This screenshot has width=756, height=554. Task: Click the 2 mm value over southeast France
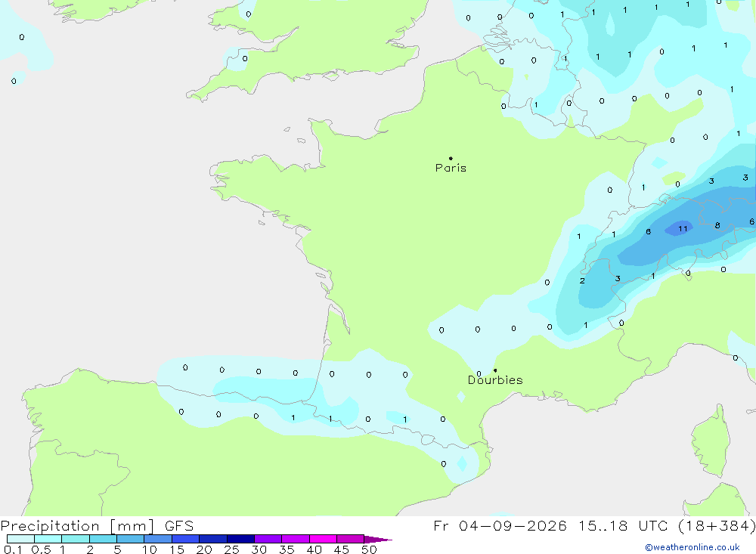(582, 280)
